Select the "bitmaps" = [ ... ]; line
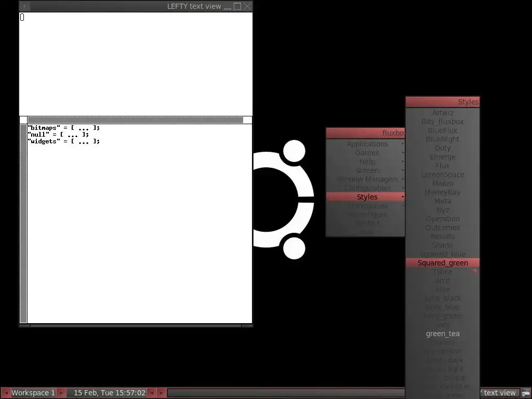532x399 pixels. (x=64, y=128)
